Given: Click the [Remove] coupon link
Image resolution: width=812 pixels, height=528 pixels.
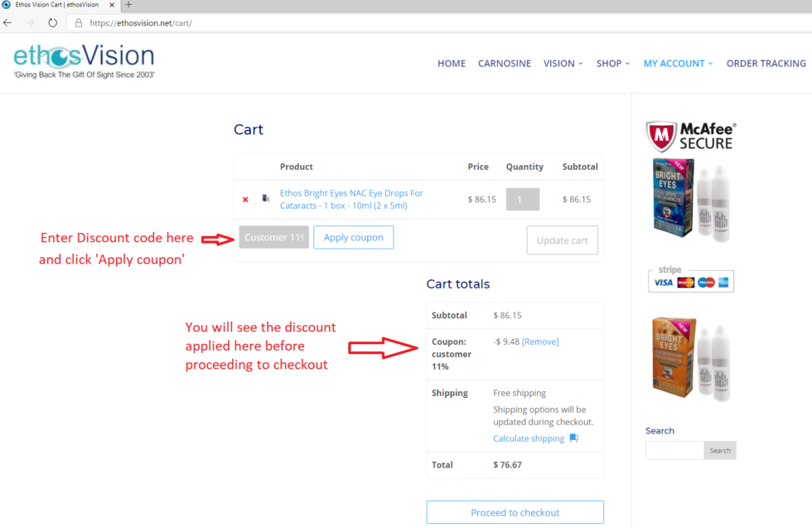Looking at the screenshot, I should (540, 342).
